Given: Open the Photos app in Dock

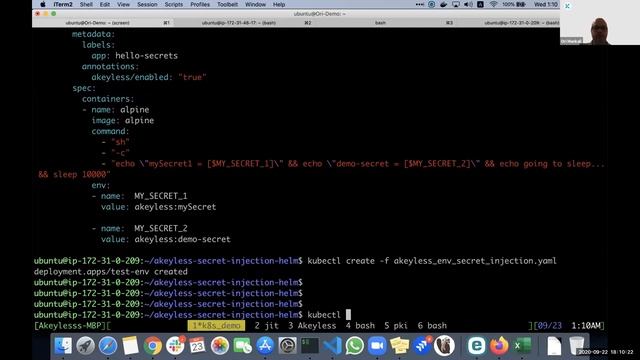Looking at the screenshot, I should 220,346.
